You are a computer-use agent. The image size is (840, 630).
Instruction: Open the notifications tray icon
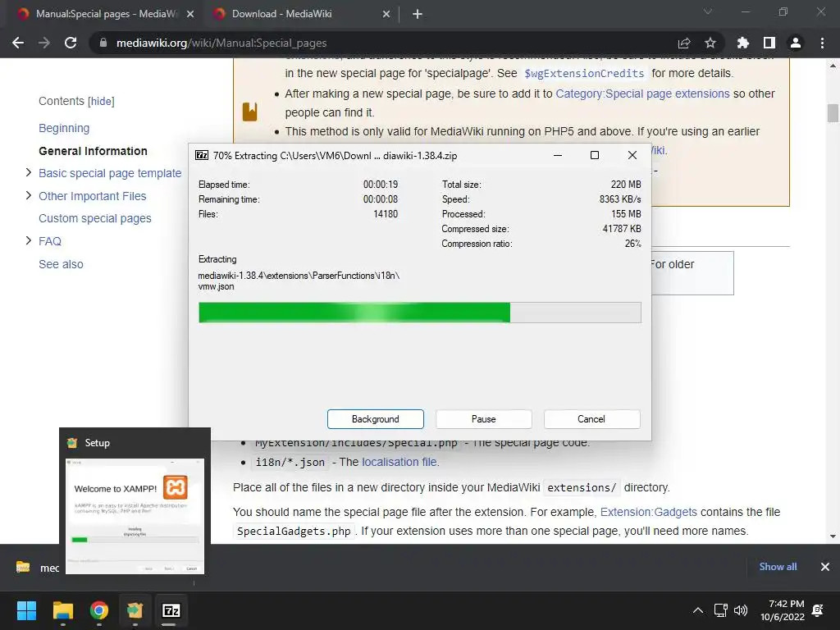818,610
